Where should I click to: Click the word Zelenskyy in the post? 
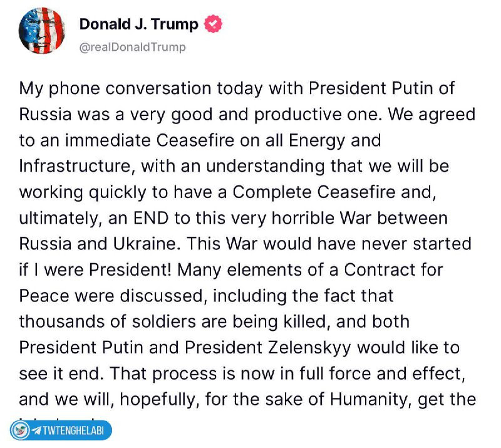[x=309, y=348]
